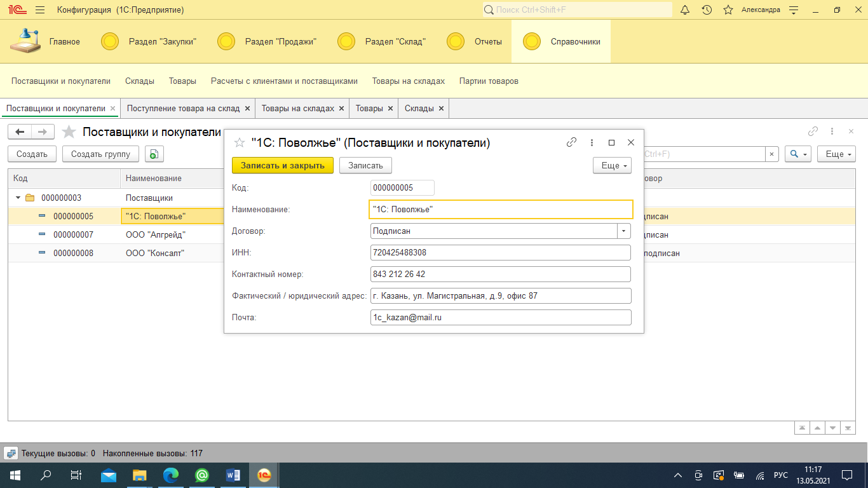Viewport: 868px width, 488px height.
Task: Click the Создать button
Action: 32,154
